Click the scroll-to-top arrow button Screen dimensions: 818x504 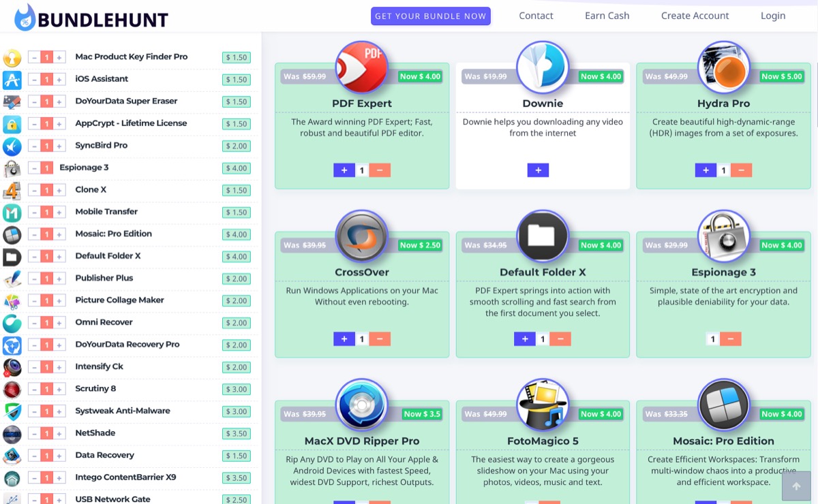(795, 488)
